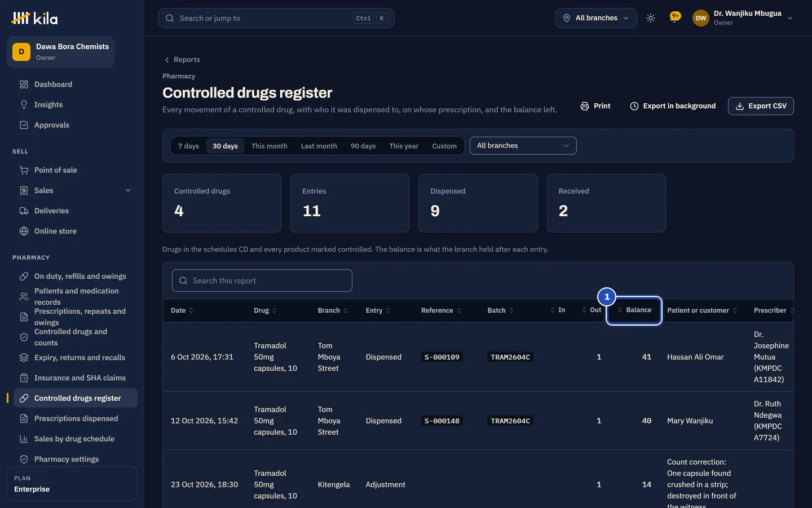Select the 7 days range tab
Screen dimensions: 812x508
[x=188, y=146]
